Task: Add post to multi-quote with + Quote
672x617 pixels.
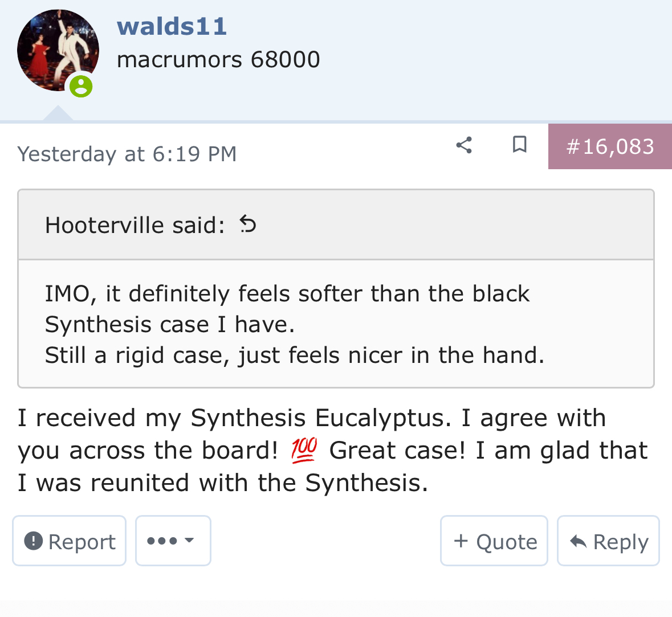Action: coord(494,541)
